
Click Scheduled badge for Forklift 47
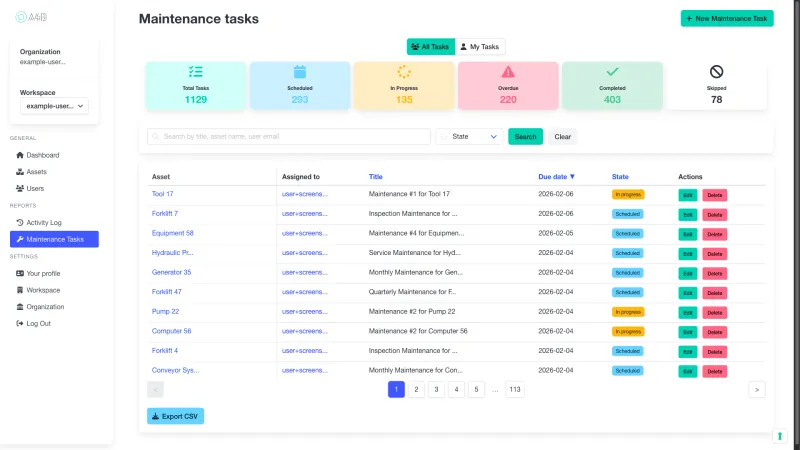(627, 292)
